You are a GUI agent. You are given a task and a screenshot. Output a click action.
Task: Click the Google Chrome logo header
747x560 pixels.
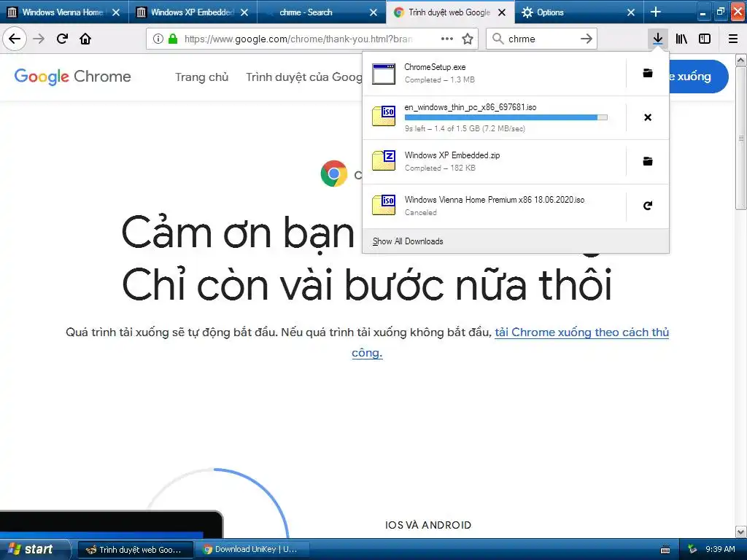coord(72,76)
